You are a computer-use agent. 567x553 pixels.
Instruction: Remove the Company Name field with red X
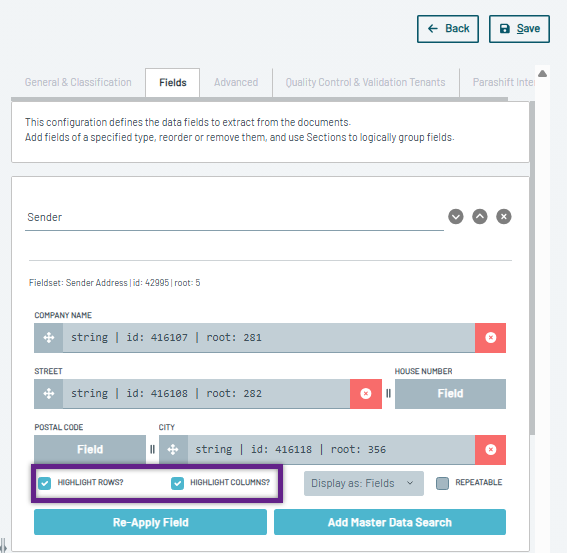(x=490, y=337)
